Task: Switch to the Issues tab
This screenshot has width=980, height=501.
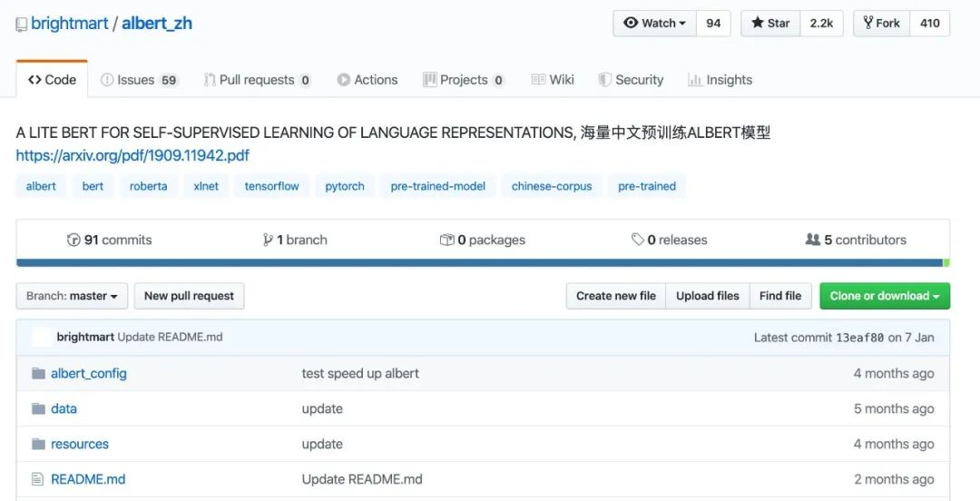Action: tap(140, 80)
